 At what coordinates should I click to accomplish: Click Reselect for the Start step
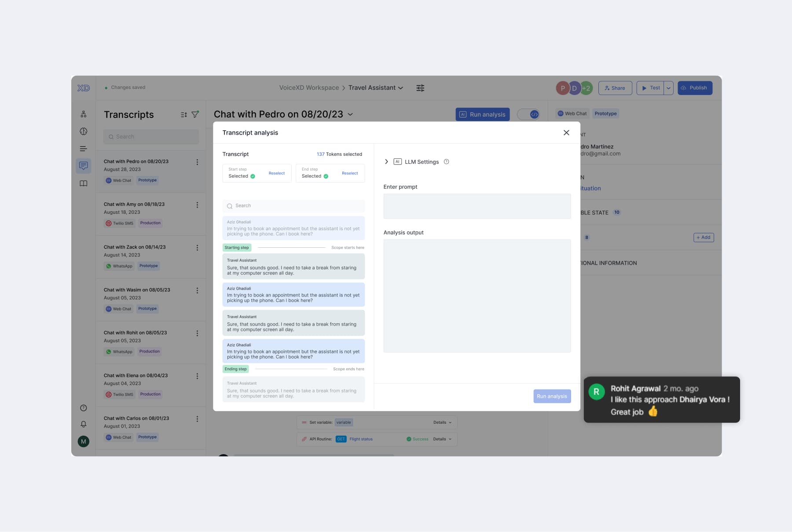(x=276, y=173)
